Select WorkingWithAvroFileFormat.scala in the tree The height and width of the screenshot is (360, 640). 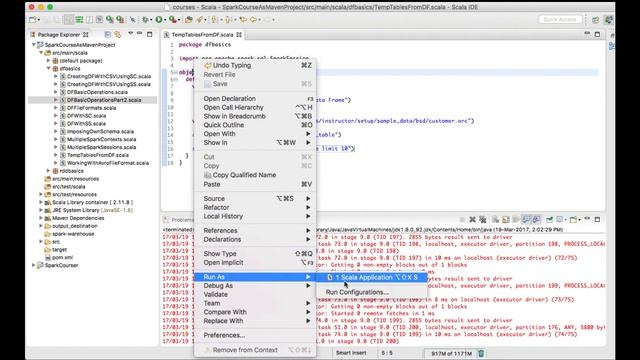(108, 163)
